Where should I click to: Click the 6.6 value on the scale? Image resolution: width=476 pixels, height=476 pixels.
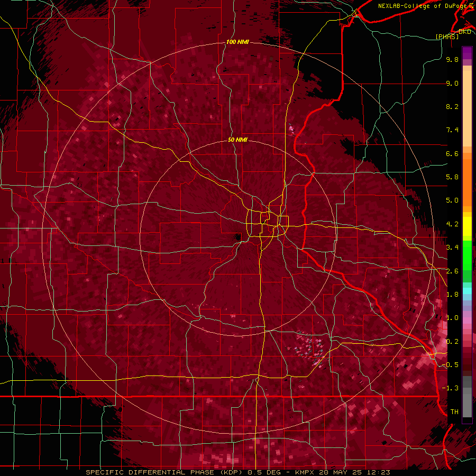[452, 153]
